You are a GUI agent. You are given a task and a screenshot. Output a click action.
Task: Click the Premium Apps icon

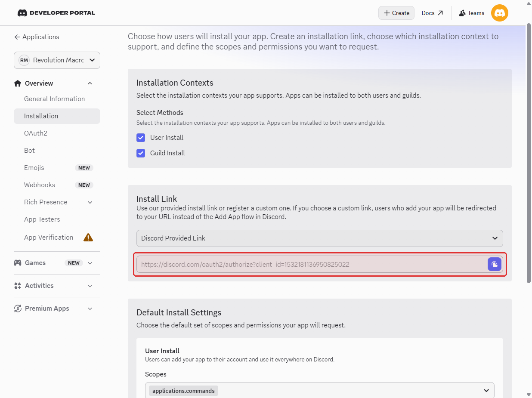(18, 309)
